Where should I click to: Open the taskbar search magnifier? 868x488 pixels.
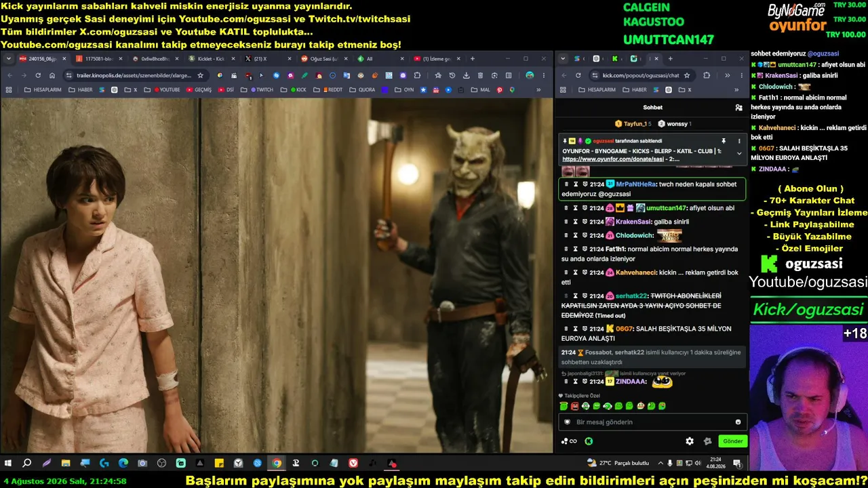point(27,464)
